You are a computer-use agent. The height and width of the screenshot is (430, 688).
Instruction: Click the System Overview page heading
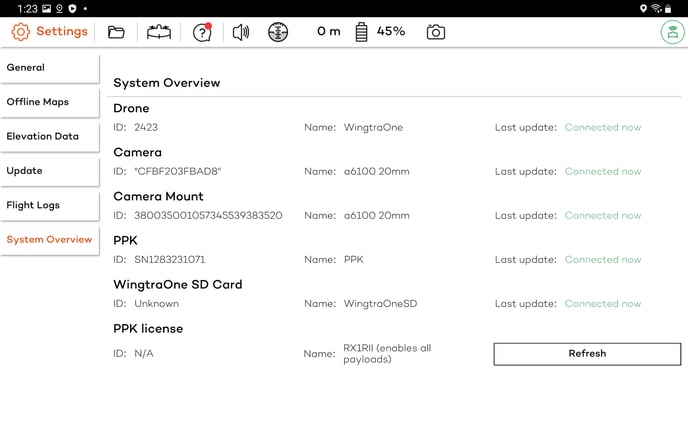(167, 83)
